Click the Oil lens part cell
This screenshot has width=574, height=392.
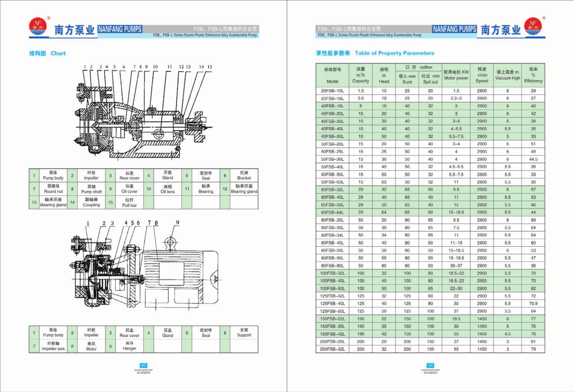coord(168,189)
